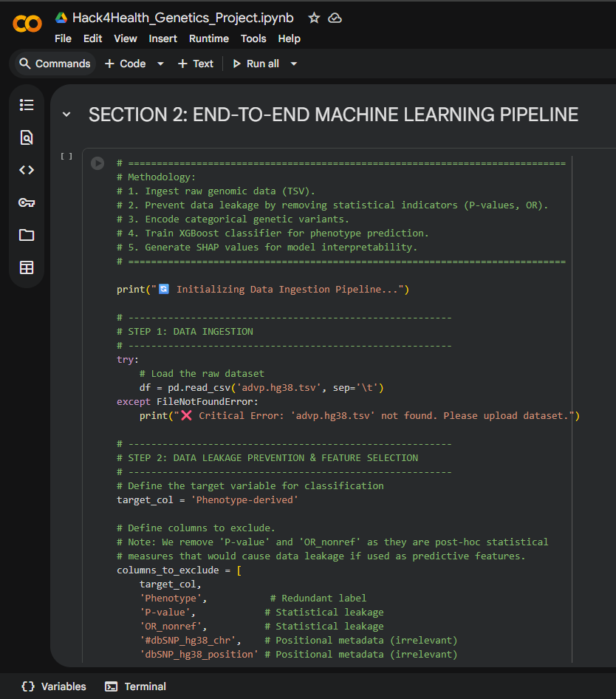This screenshot has width=616, height=699.
Task: Open the File menu
Action: 63,38
